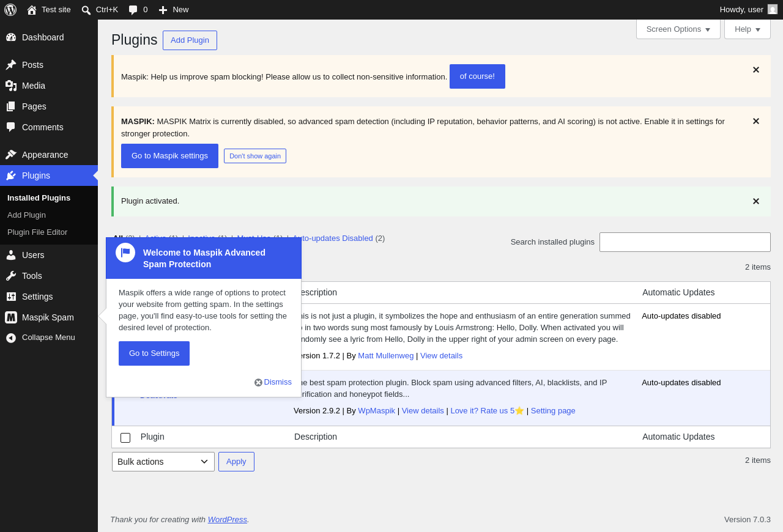Open the plus New content menu

174,10
